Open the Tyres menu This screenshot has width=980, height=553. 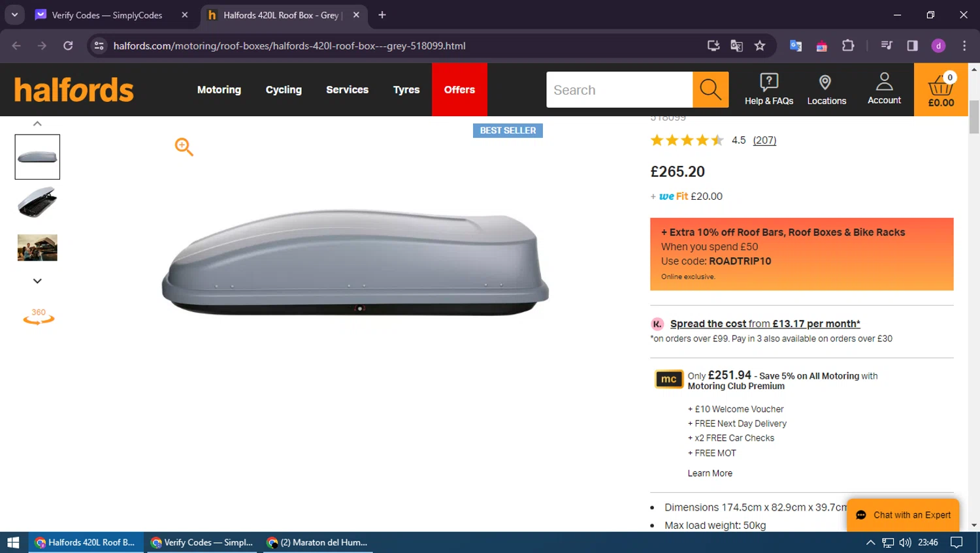pos(406,89)
